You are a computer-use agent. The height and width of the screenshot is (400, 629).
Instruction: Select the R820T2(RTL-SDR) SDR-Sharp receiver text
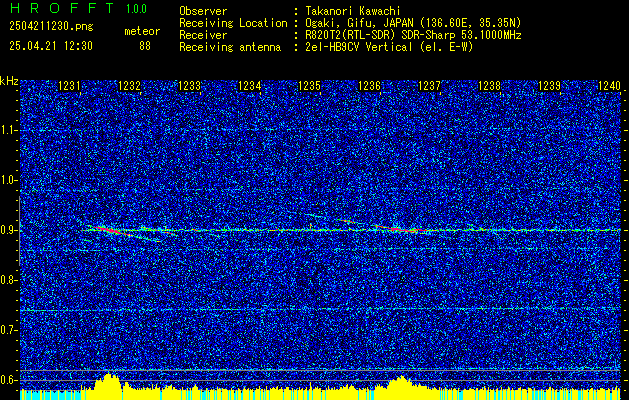pos(413,35)
